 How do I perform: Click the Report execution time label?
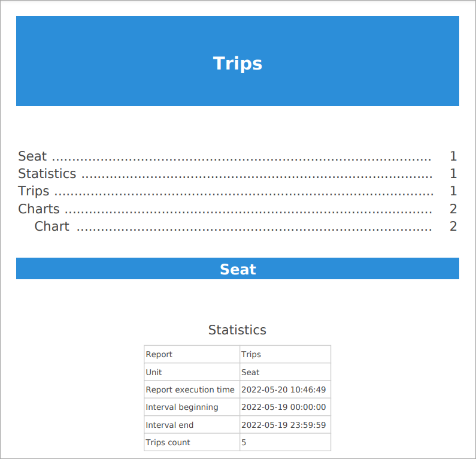[190, 389]
